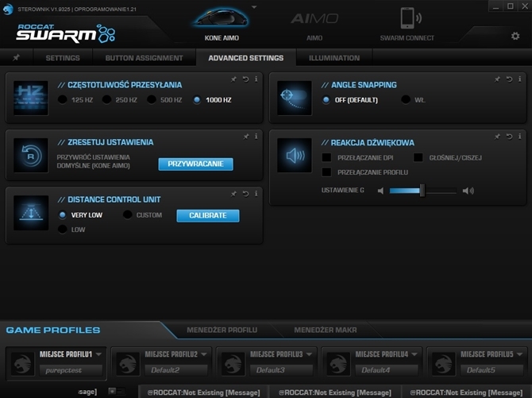This screenshot has height=398, width=532.
Task: Turn Angle Snapping on with WŁ.
Action: pyautogui.click(x=406, y=100)
